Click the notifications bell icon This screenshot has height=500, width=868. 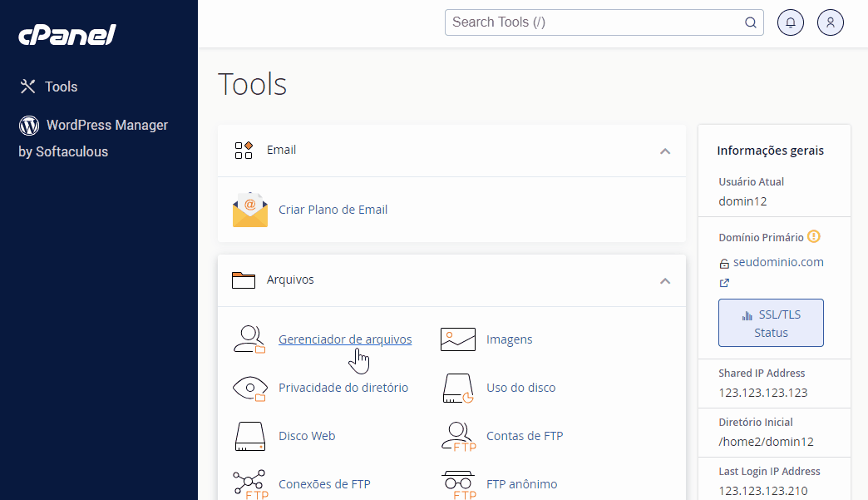click(x=790, y=22)
